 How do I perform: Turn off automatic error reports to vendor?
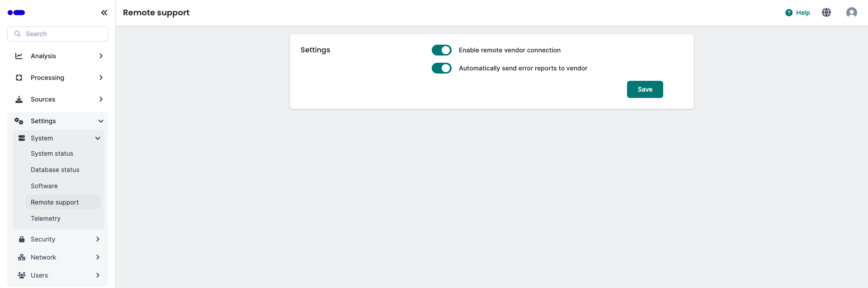pyautogui.click(x=442, y=68)
